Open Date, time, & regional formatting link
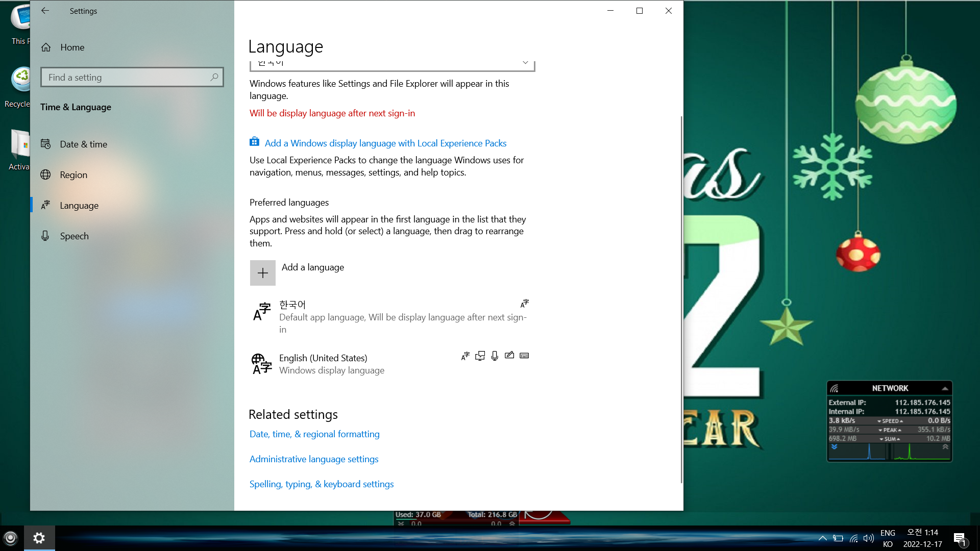 pyautogui.click(x=314, y=434)
